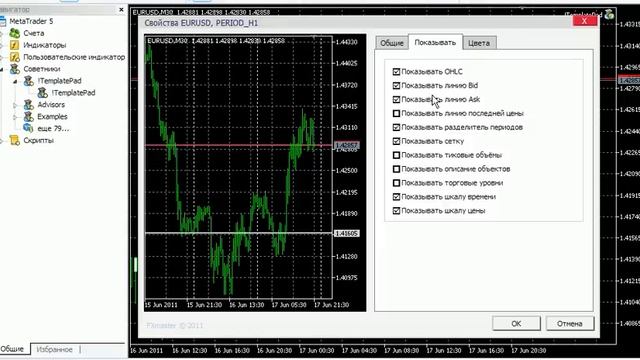Select Счета in the Navigator tree
Image resolution: width=640 pixels, height=360 pixels.
point(33,33)
